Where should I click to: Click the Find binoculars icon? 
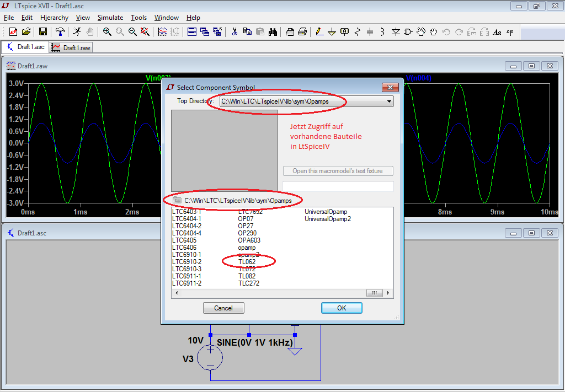click(x=273, y=32)
